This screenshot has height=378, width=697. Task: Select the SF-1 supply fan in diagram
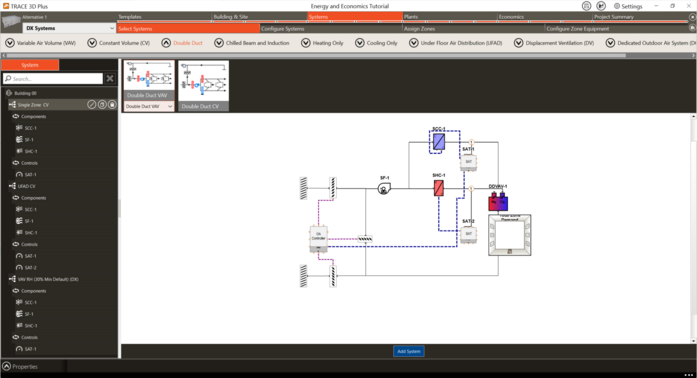pyautogui.click(x=384, y=189)
